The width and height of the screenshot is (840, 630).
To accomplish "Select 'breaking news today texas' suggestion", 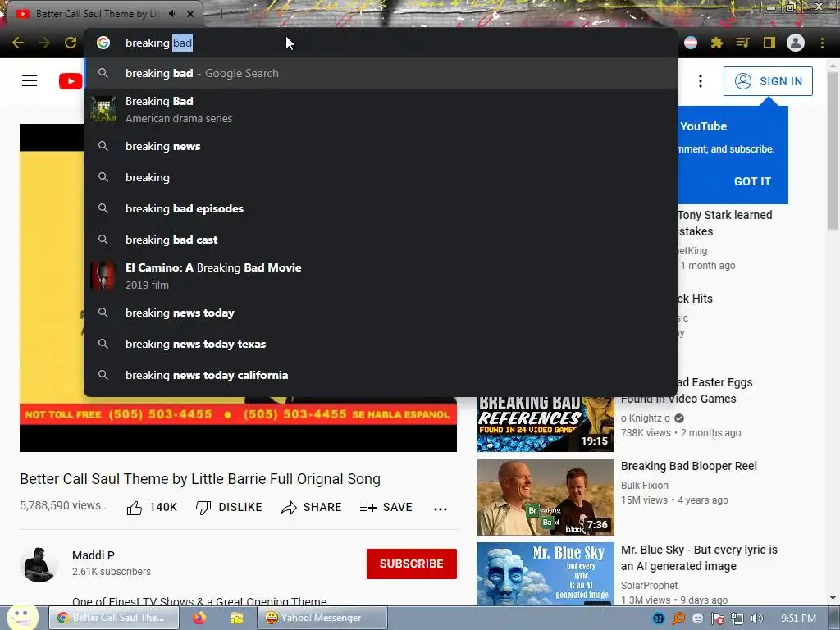I will 381,344.
